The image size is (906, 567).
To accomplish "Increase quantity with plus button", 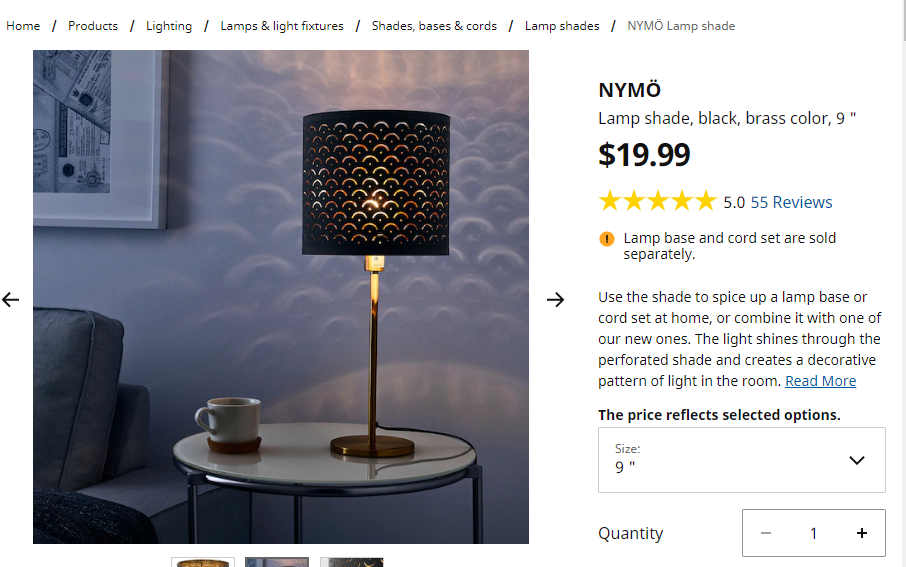I will (x=862, y=533).
